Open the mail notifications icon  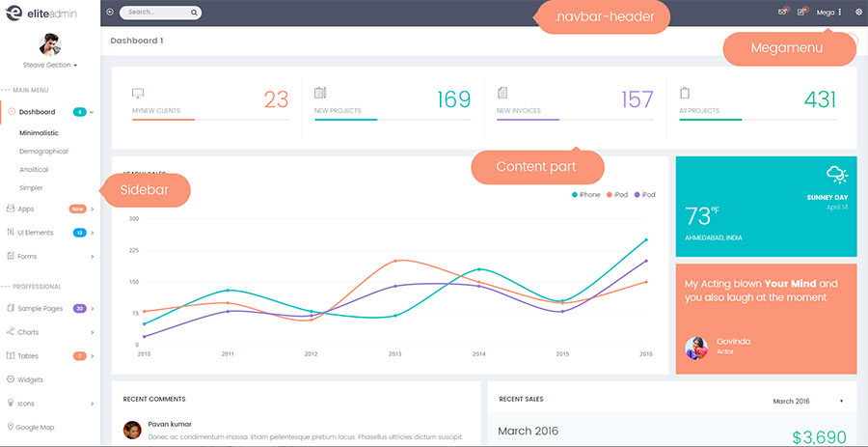(x=782, y=12)
